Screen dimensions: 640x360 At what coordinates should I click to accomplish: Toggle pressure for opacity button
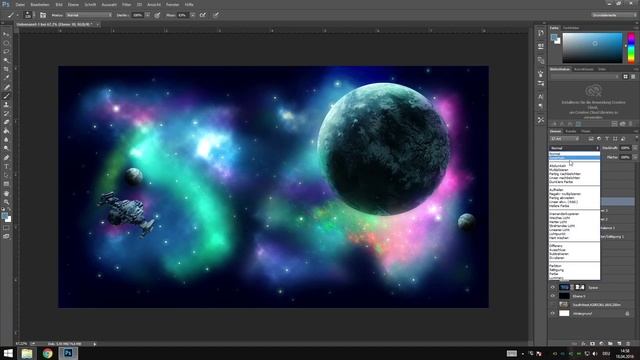[x=157, y=15]
